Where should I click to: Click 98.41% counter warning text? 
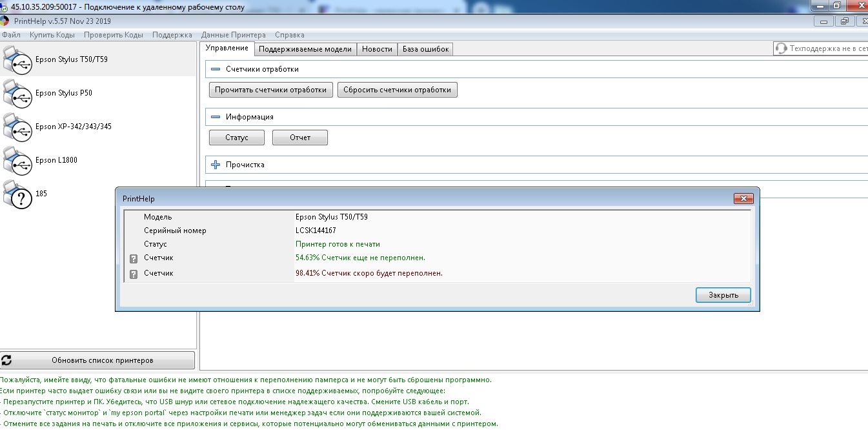[x=369, y=273]
